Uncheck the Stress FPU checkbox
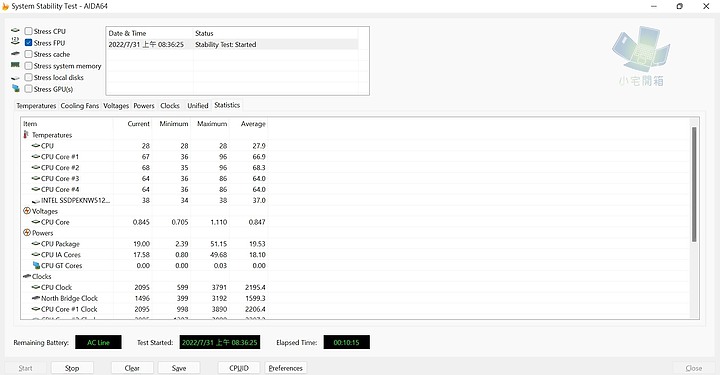Image resolution: width=720 pixels, height=375 pixels. pyautogui.click(x=28, y=43)
